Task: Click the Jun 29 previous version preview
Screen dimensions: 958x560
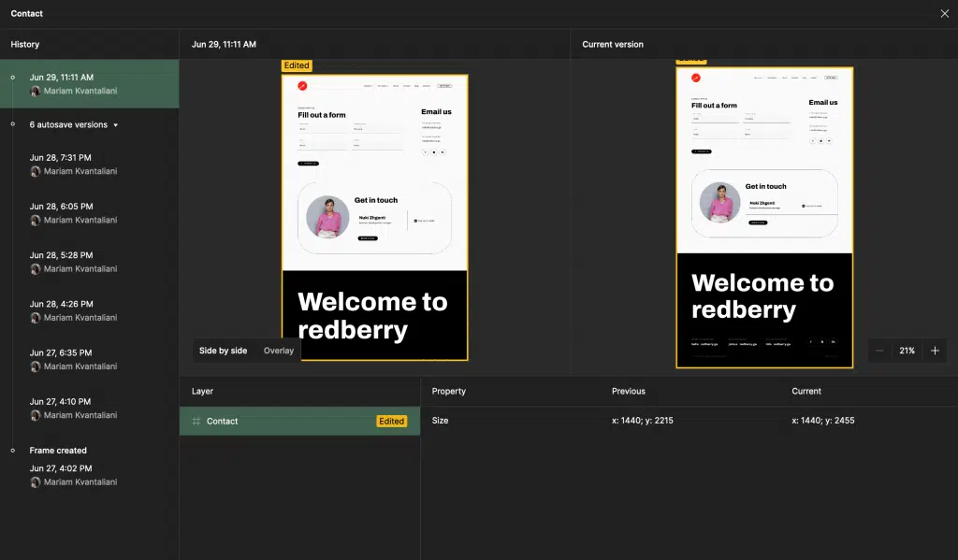Action: click(374, 217)
